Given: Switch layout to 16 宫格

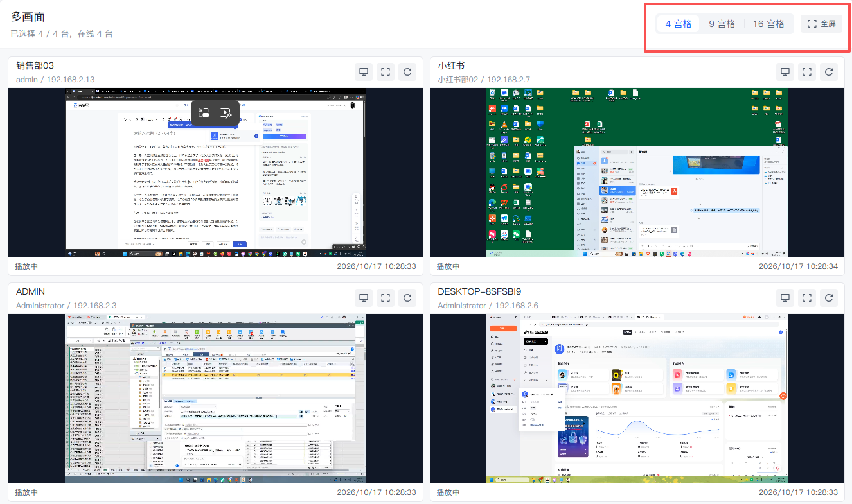Looking at the screenshot, I should [768, 24].
